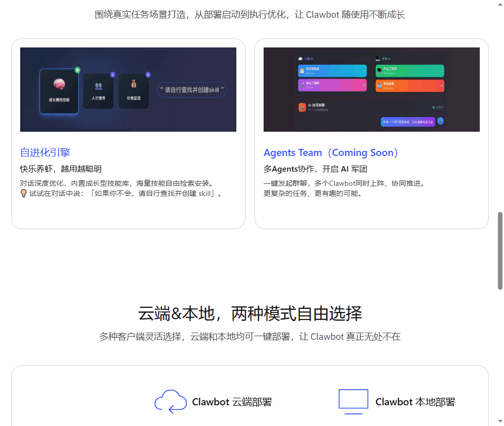Select the brain 成长属性技能 skill card
The height and width of the screenshot is (426, 504).
pos(59,91)
